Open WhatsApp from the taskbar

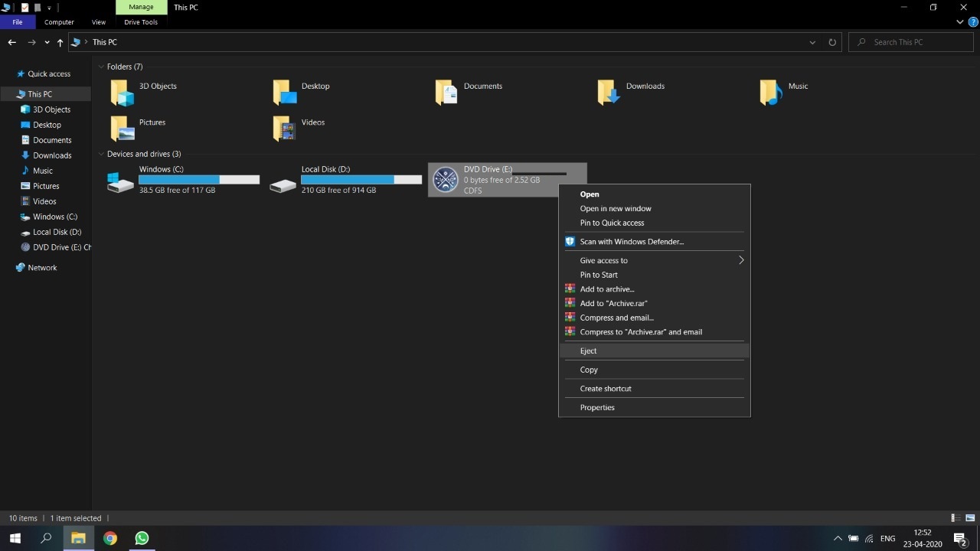click(x=142, y=538)
